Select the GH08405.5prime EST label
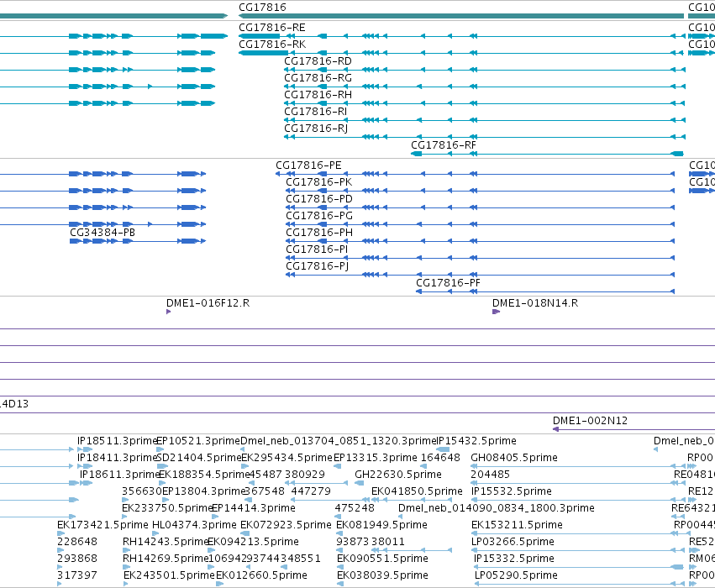 click(x=514, y=458)
